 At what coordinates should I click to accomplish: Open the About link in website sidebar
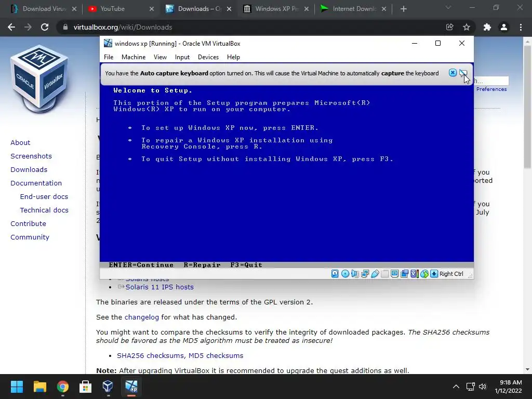(x=20, y=142)
